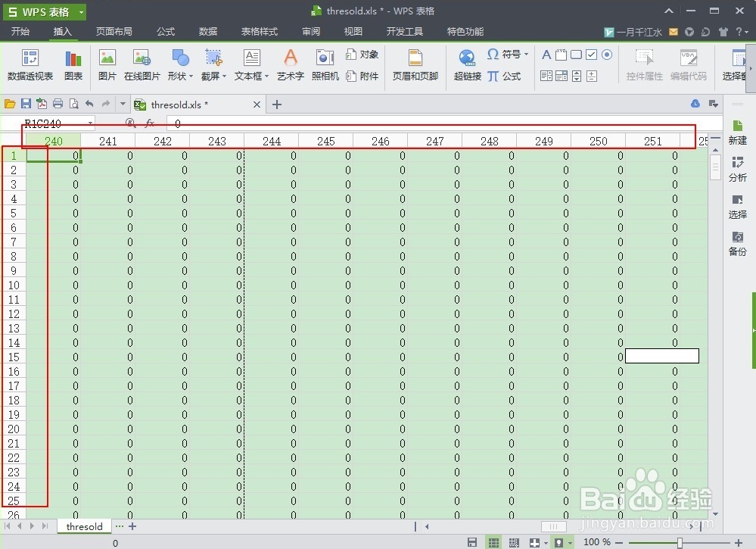Open the Symbol (符号) dropdown

508,54
